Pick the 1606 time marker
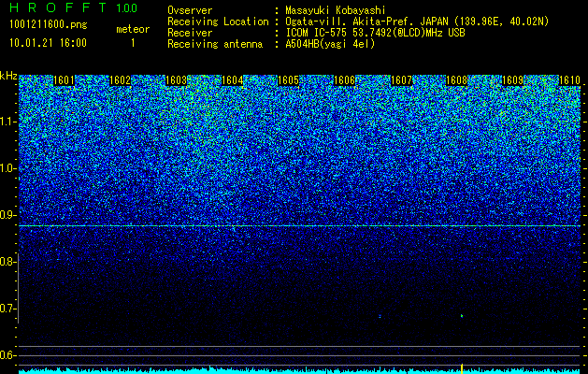The image size is (588, 374). [x=345, y=80]
